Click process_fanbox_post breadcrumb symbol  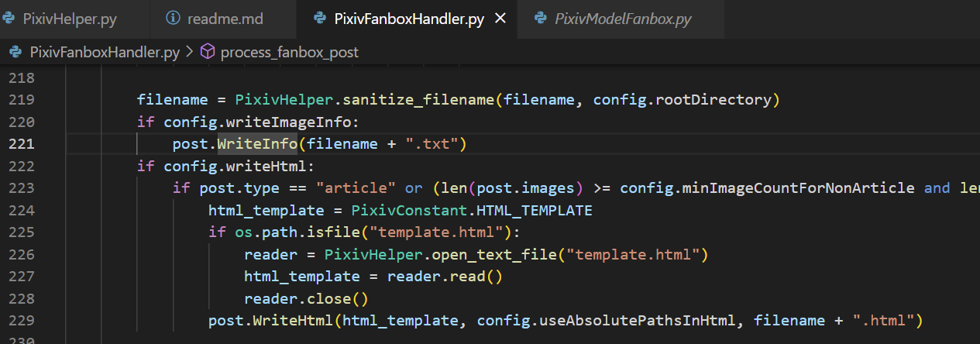289,52
